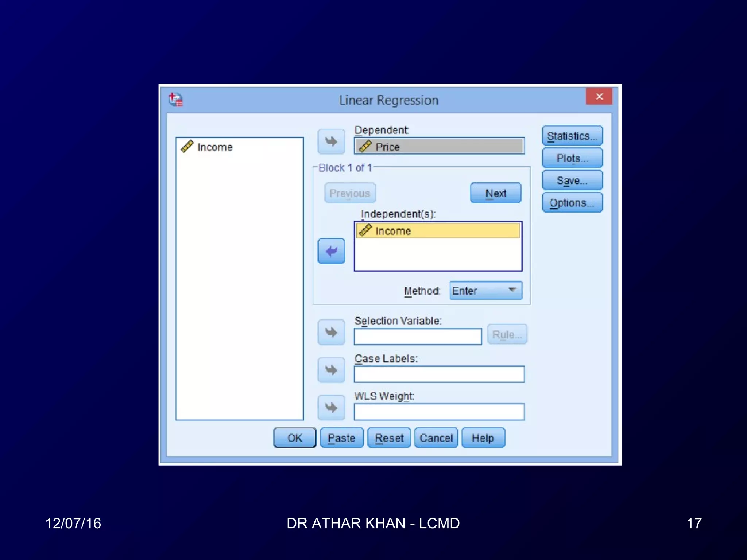Click arrow button next to Dependent field
The image size is (747, 560).
coord(331,141)
